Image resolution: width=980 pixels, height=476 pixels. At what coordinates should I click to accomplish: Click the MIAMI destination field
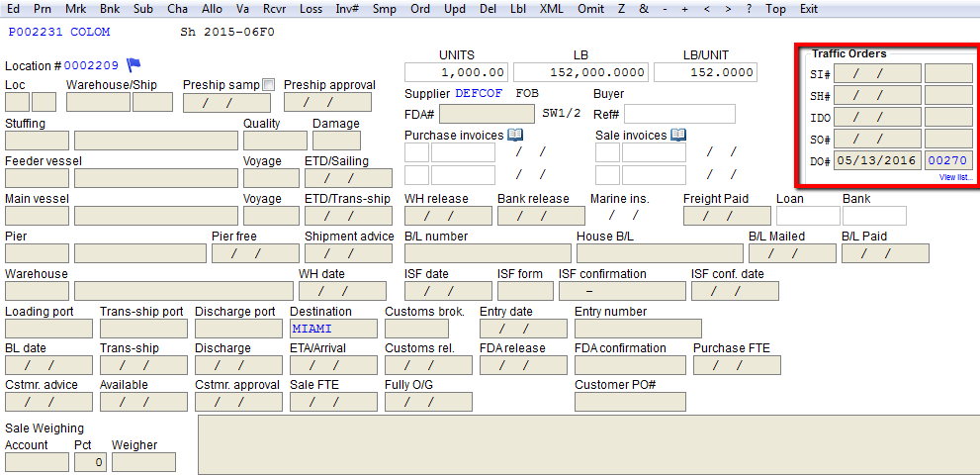[x=333, y=329]
